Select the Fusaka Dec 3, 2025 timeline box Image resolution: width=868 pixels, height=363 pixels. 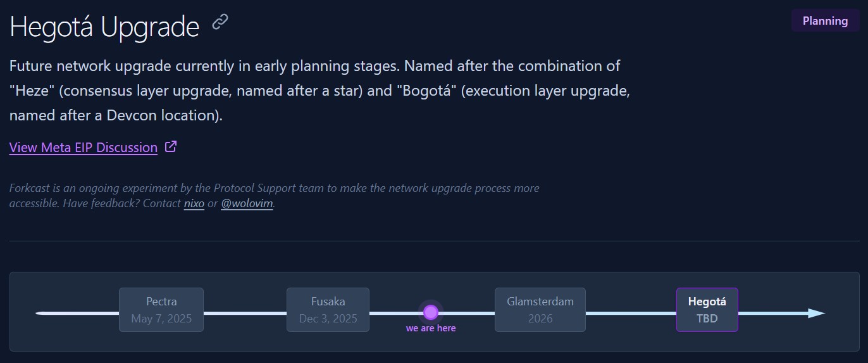tap(328, 310)
